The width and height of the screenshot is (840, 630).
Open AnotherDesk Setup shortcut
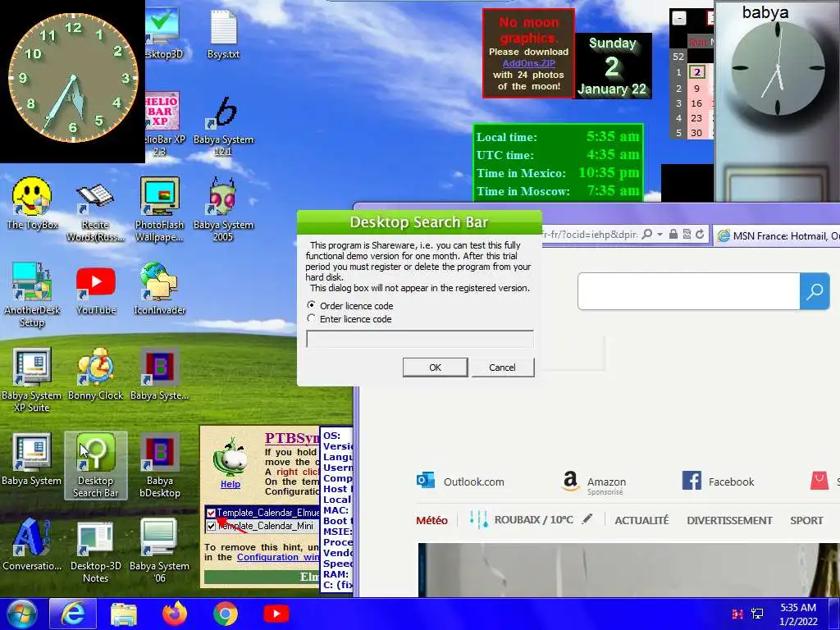pyautogui.click(x=32, y=294)
